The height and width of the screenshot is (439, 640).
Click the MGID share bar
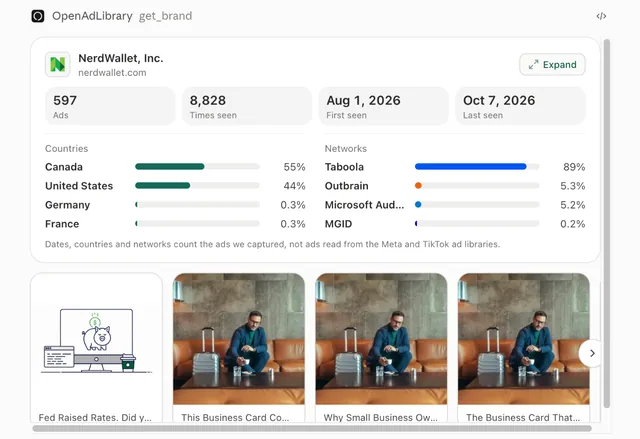pos(477,224)
